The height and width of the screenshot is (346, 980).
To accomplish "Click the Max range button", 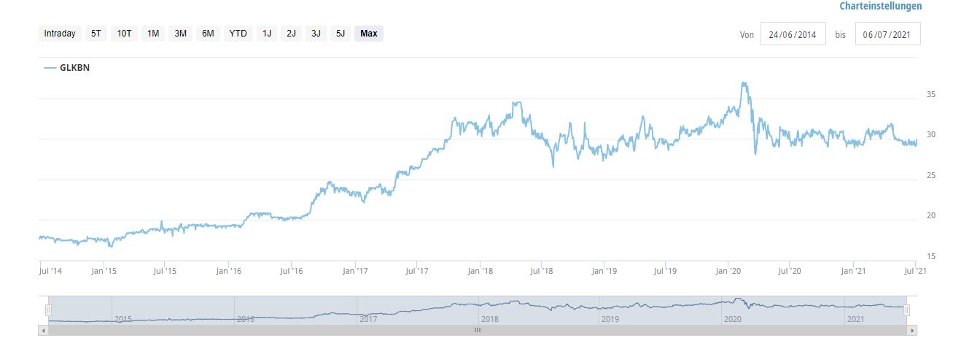I will 369,34.
